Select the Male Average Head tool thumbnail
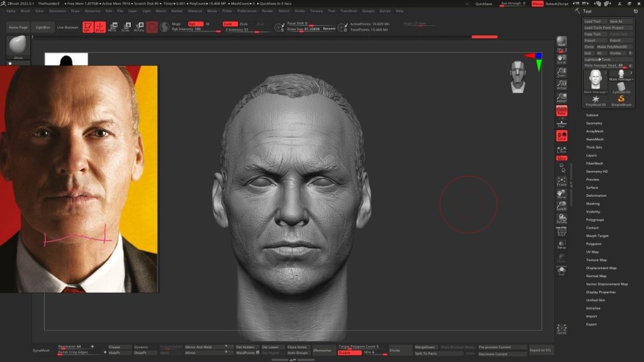Image resolution: width=644 pixels, height=362 pixels. tap(594, 80)
